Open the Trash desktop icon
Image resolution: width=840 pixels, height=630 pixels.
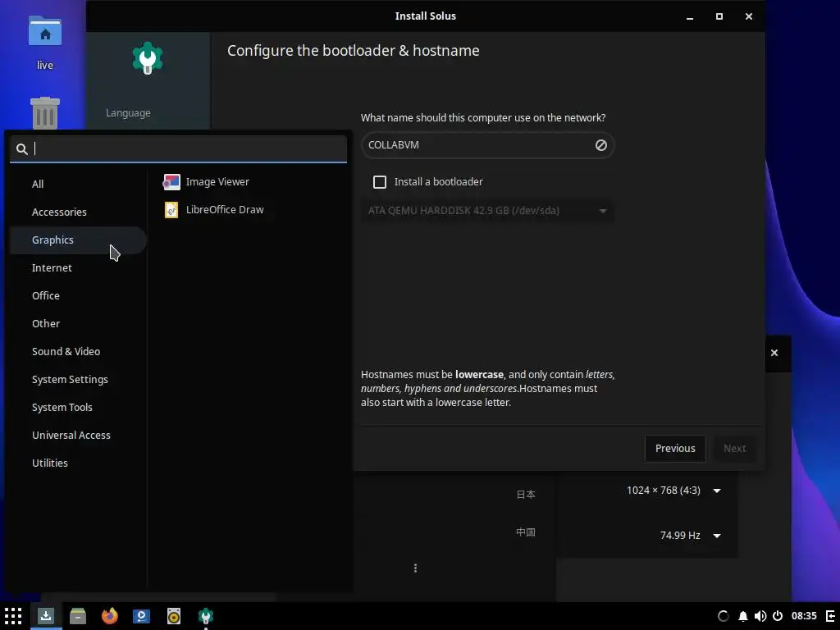(x=45, y=112)
